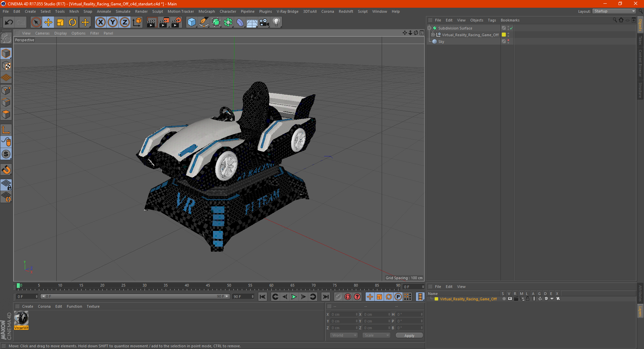Viewport: 644px width, 349px height.
Task: Open the viewport Cameras menu
Action: click(x=42, y=33)
